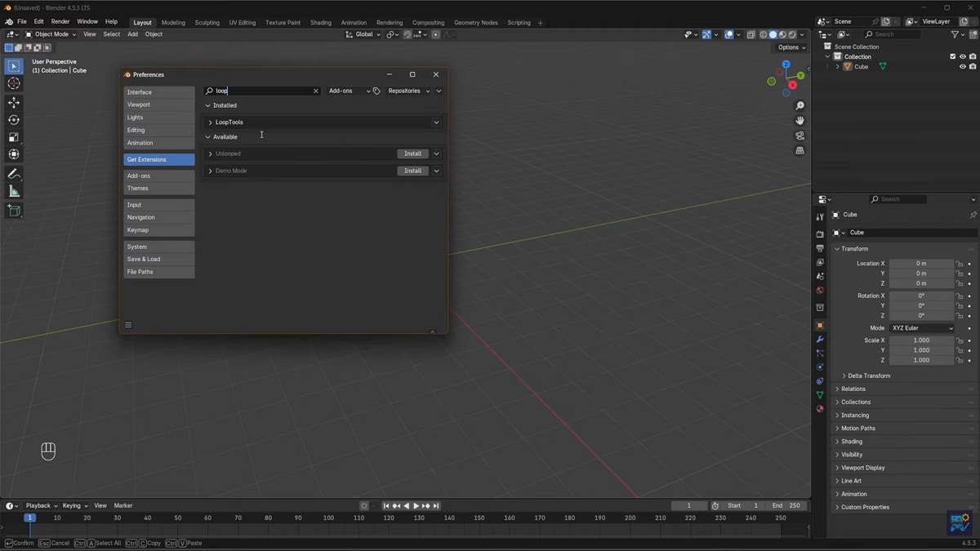Open the Output properties tab
980x551 pixels.
[820, 248]
